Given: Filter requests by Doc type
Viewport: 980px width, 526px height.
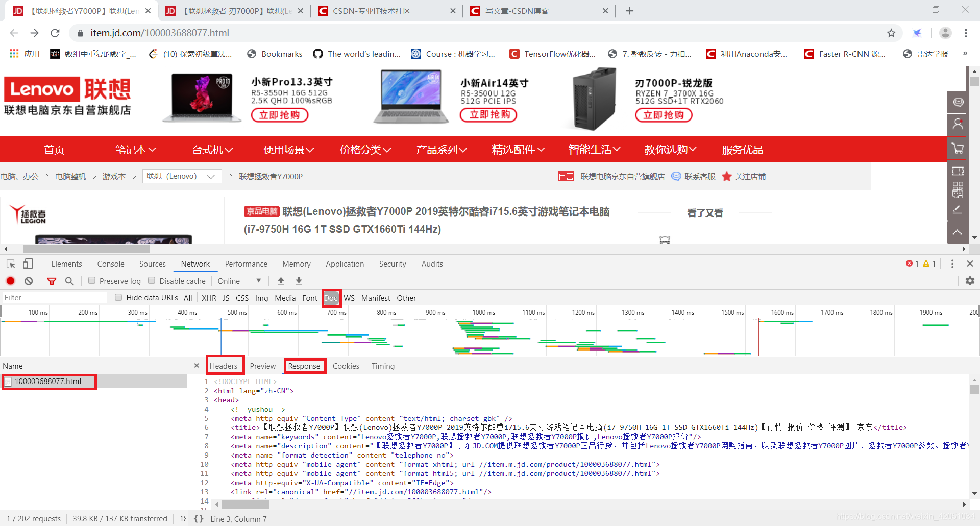Looking at the screenshot, I should click(331, 298).
